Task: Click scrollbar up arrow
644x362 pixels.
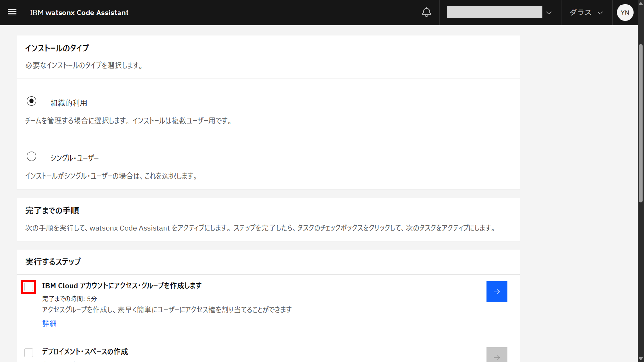Action: (x=641, y=4)
